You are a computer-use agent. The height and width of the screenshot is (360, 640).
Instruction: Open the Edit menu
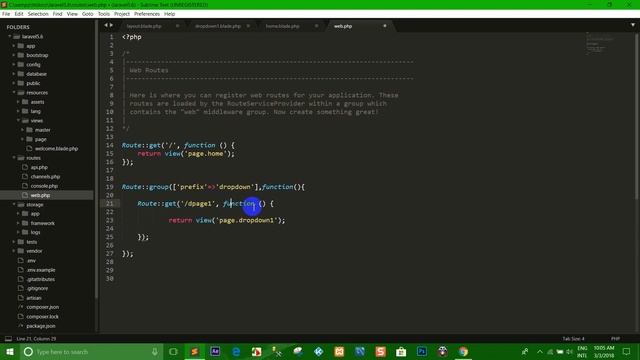click(x=19, y=14)
